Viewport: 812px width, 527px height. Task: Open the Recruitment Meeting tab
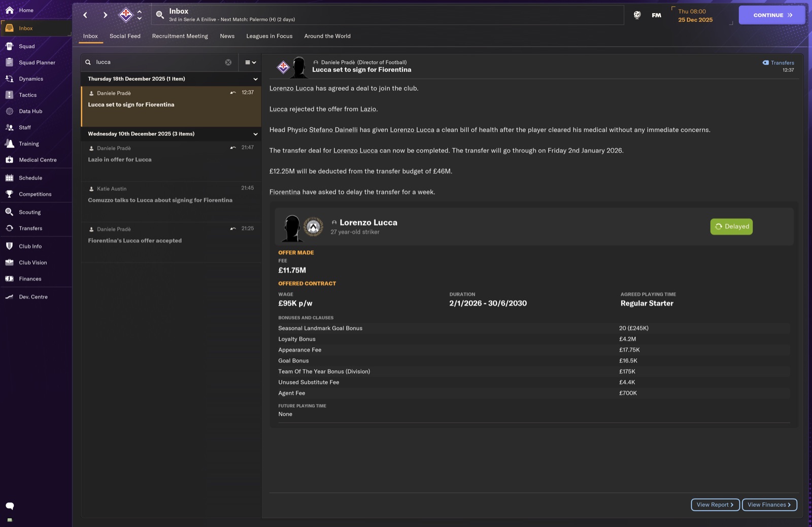pyautogui.click(x=180, y=36)
